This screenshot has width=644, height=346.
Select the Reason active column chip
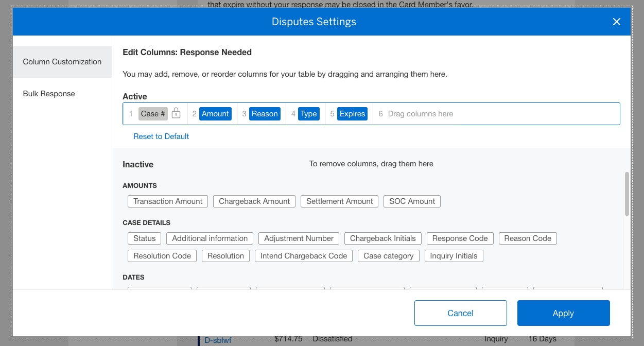pos(264,113)
